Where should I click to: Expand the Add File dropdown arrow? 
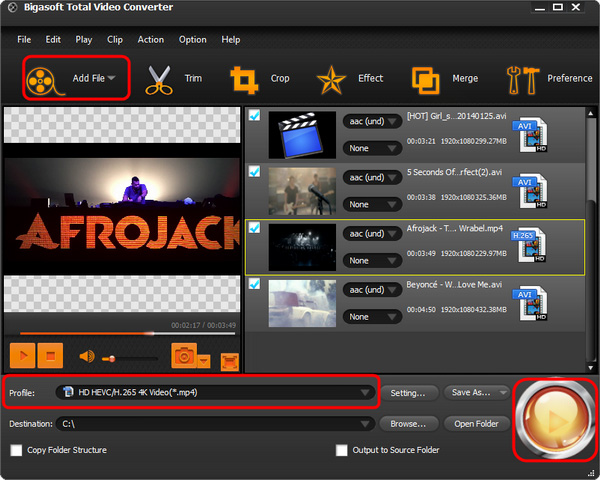coord(111,78)
